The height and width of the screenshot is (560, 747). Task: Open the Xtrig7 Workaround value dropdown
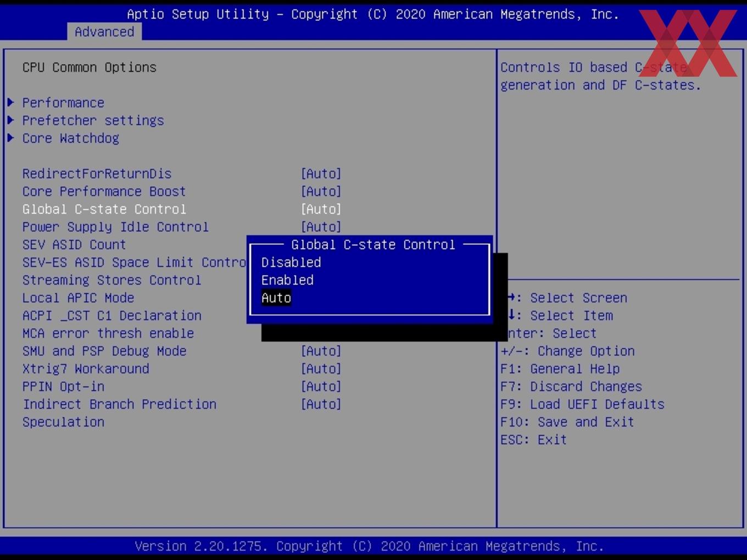(x=321, y=368)
